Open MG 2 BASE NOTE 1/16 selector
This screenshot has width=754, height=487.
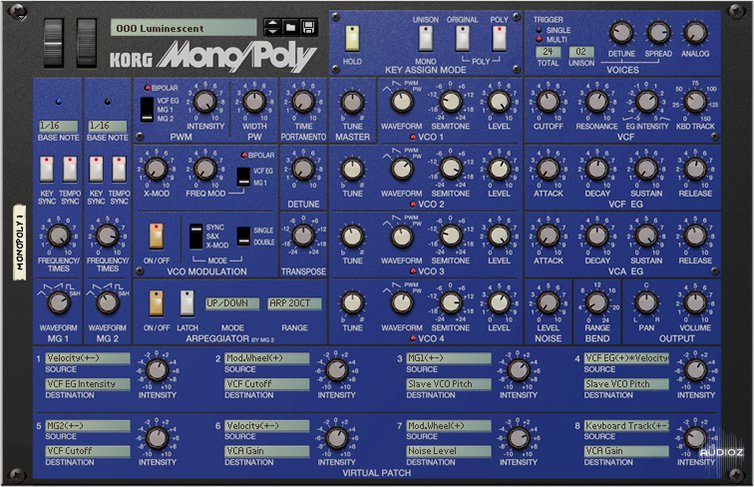point(107,126)
